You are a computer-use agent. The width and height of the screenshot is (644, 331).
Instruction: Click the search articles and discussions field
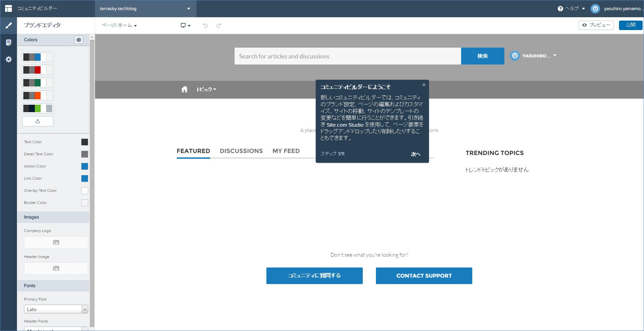click(x=348, y=56)
